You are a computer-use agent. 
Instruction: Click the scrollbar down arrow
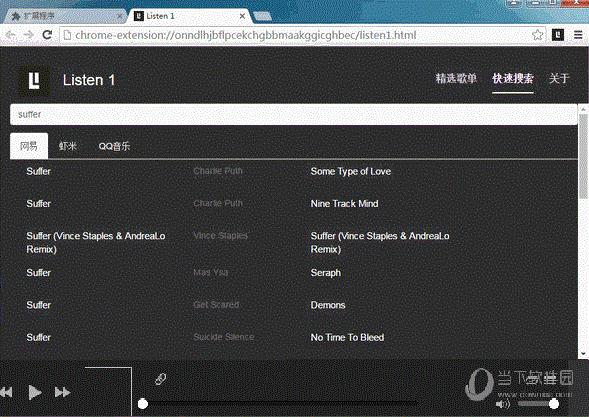[x=583, y=354]
